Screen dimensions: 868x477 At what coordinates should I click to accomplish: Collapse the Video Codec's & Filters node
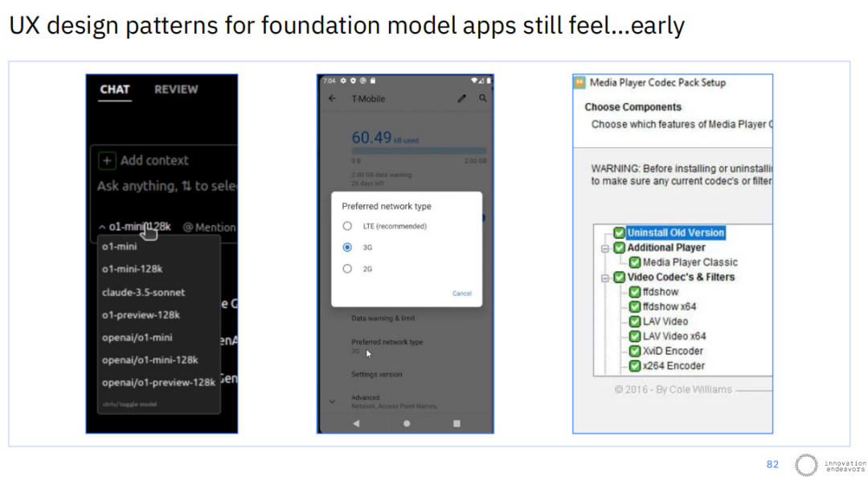coord(605,278)
